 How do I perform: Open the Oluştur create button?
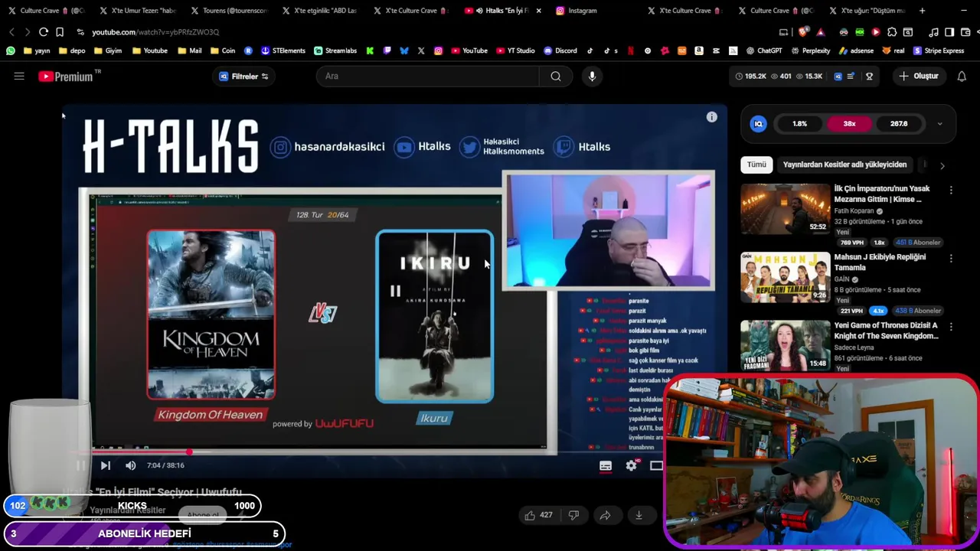point(919,77)
